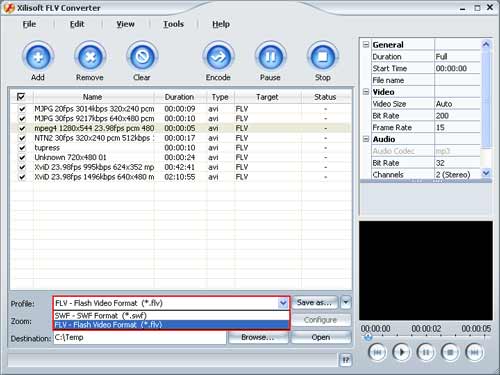
Task: Uncheck the XviD 1496kbps 640x480 file
Action: pyautogui.click(x=22, y=177)
